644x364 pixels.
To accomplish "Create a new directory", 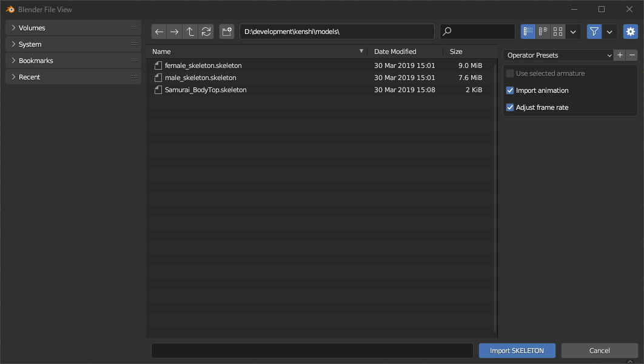I will tap(227, 32).
